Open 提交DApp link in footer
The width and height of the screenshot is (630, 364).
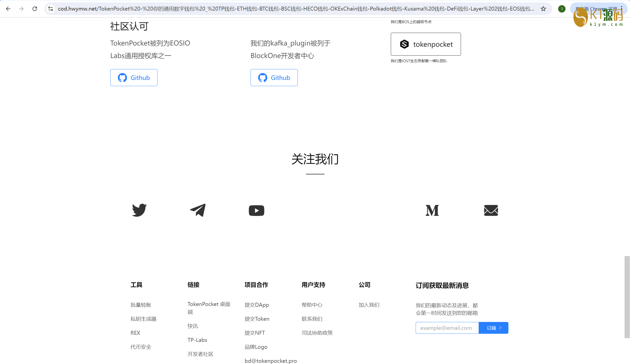click(256, 305)
